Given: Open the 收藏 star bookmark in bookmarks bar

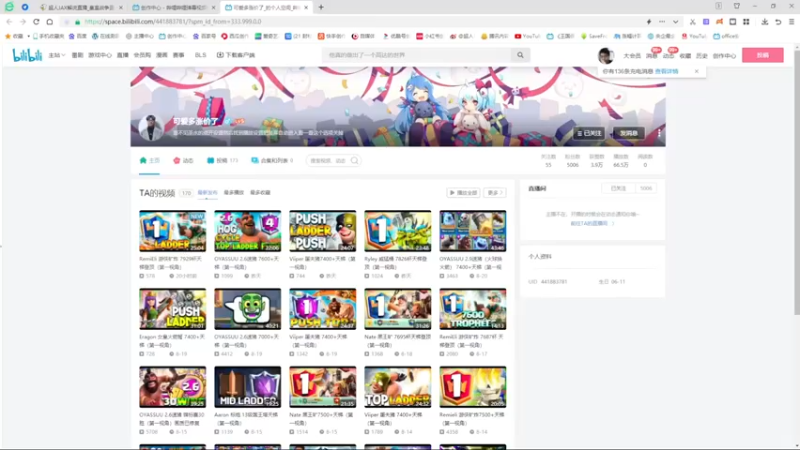Looking at the screenshot, I should [14, 36].
